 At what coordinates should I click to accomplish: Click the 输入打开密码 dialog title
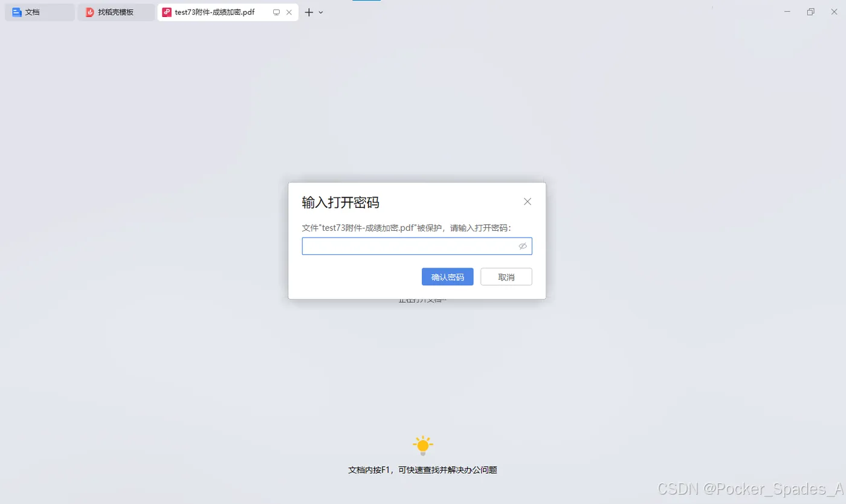[341, 202]
